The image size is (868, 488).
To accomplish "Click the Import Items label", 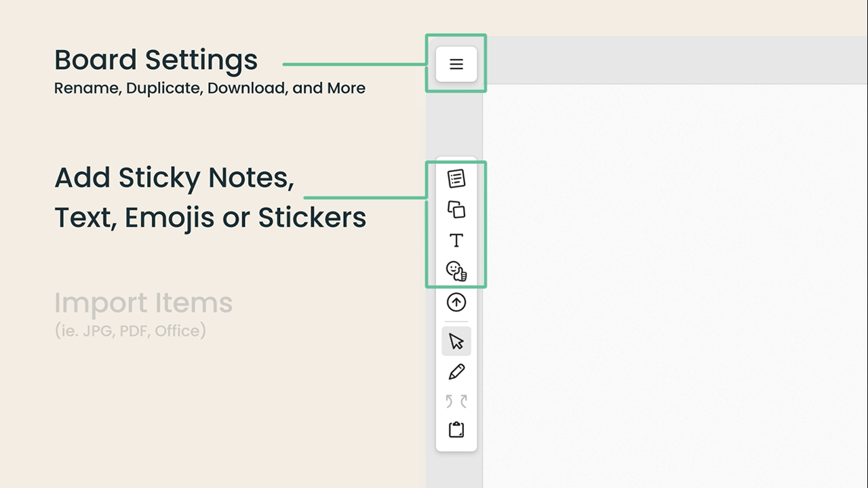I will pyautogui.click(x=143, y=303).
